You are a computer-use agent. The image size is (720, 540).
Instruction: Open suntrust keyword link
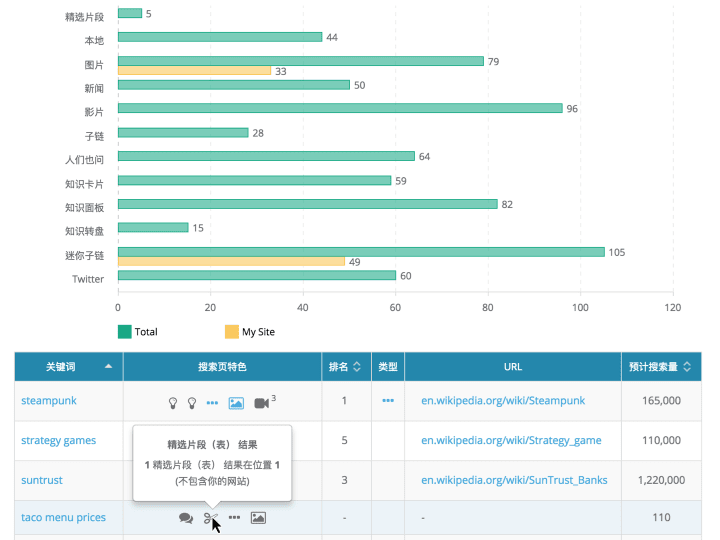tap(42, 480)
